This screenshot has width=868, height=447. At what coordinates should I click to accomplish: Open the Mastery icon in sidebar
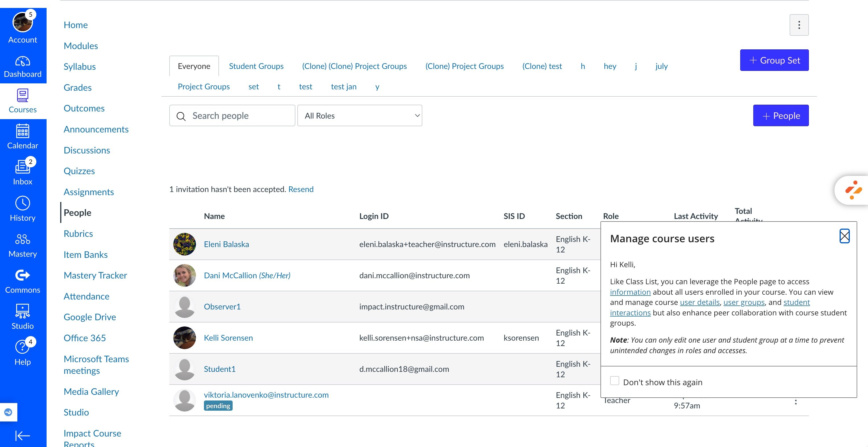pos(22,245)
